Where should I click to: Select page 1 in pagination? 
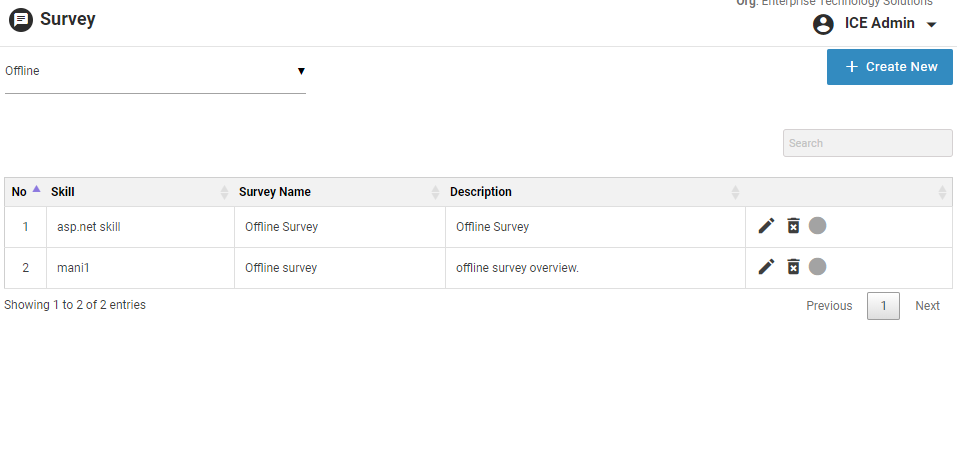pyautogui.click(x=883, y=306)
